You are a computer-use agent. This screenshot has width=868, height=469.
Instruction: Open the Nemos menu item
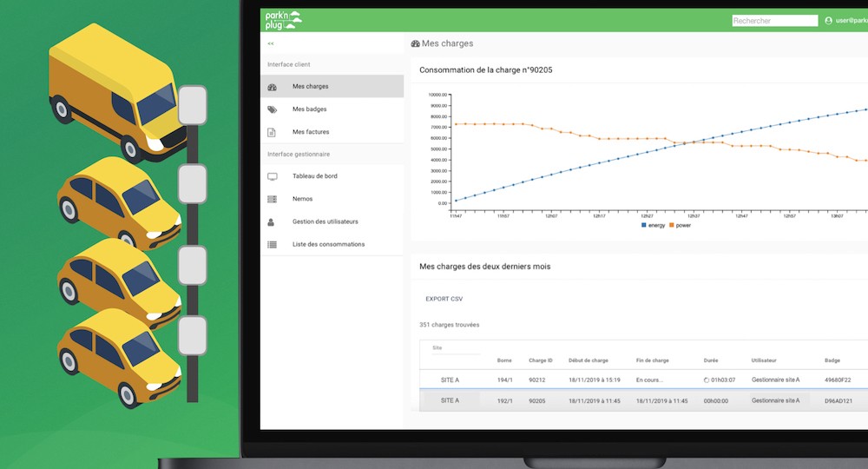point(303,199)
